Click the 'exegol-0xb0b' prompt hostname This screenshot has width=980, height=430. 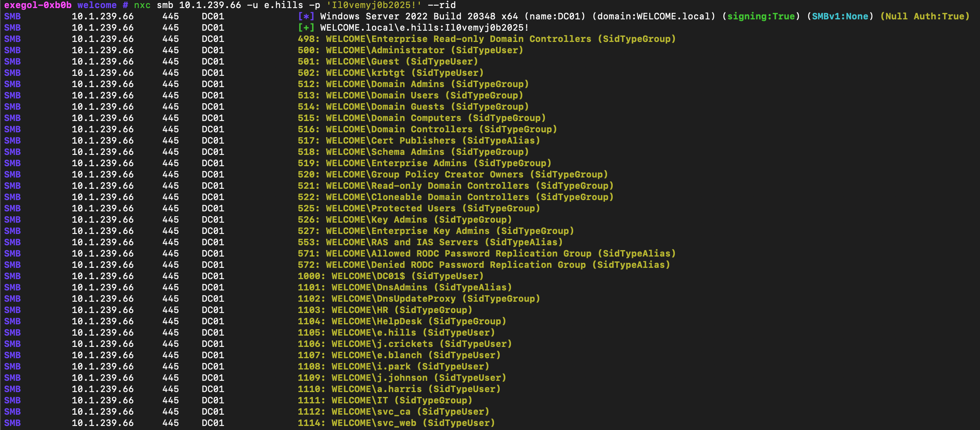pos(38,5)
